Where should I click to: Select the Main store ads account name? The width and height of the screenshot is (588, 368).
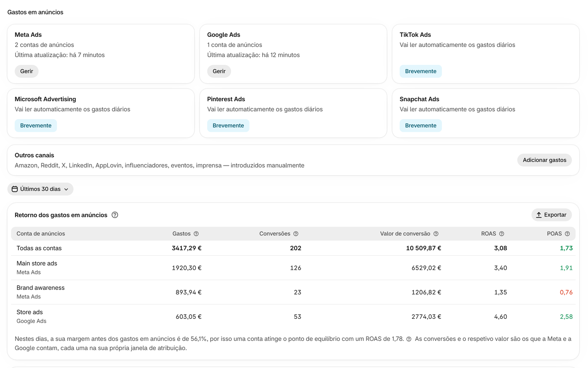point(37,264)
